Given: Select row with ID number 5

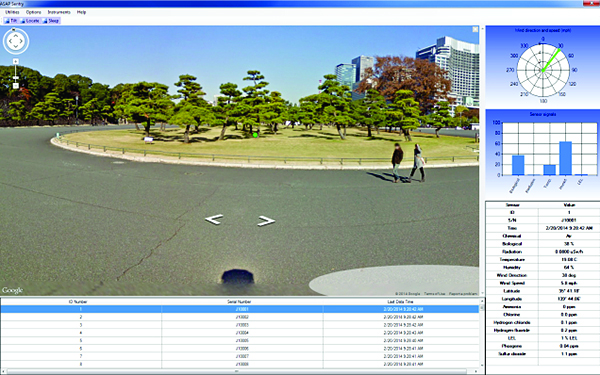Looking at the screenshot, I should [x=240, y=341].
